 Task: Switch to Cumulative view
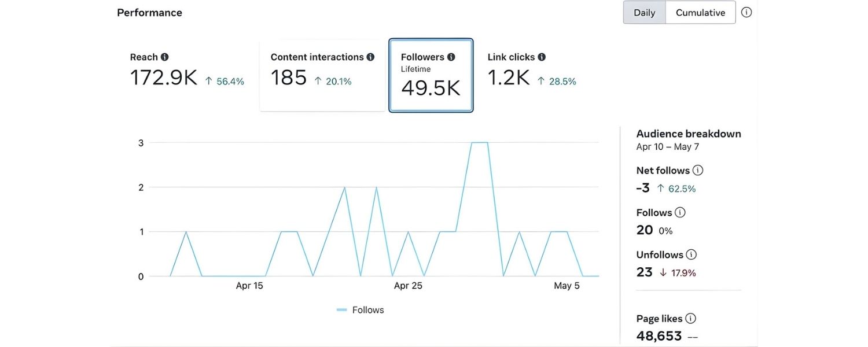700,12
